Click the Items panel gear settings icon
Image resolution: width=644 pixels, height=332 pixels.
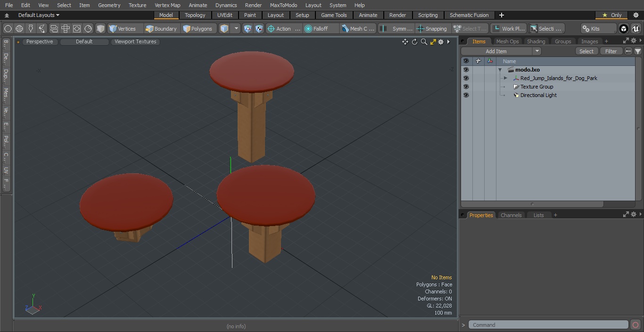[633, 41]
